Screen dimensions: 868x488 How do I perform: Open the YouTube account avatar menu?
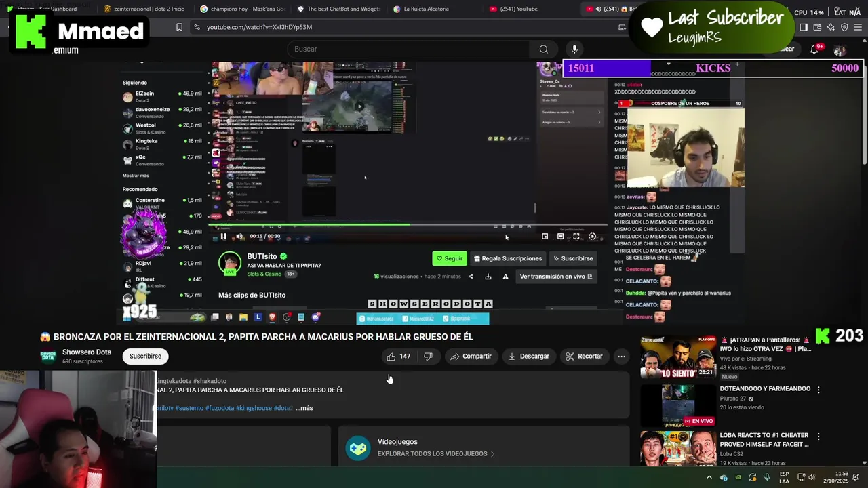(x=840, y=50)
